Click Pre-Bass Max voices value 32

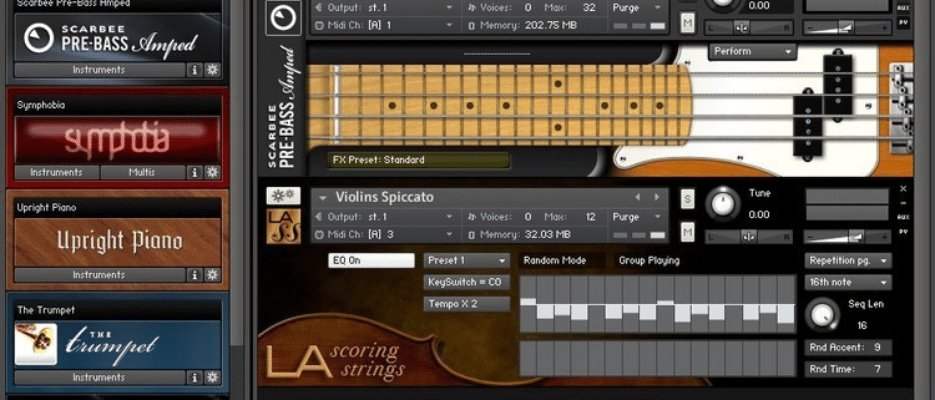pos(590,8)
